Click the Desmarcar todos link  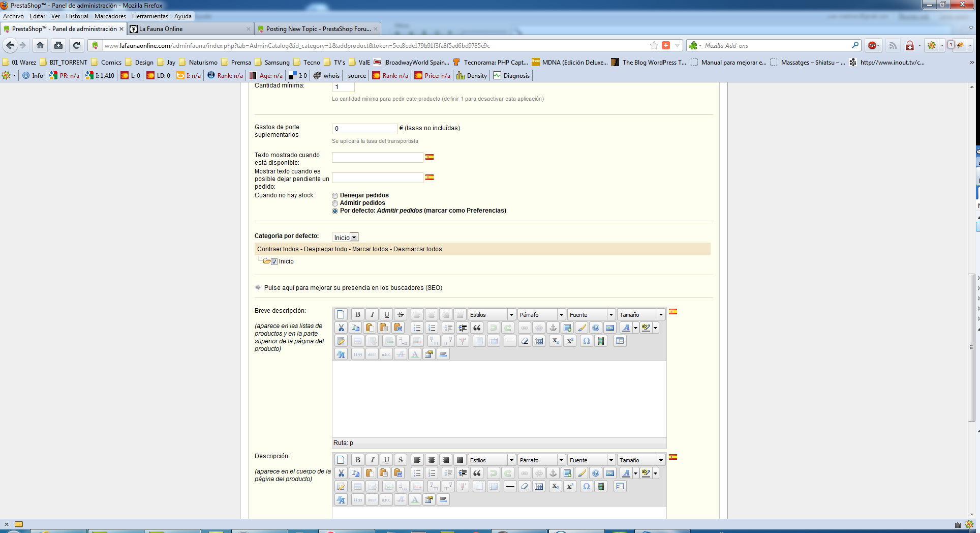click(x=418, y=249)
